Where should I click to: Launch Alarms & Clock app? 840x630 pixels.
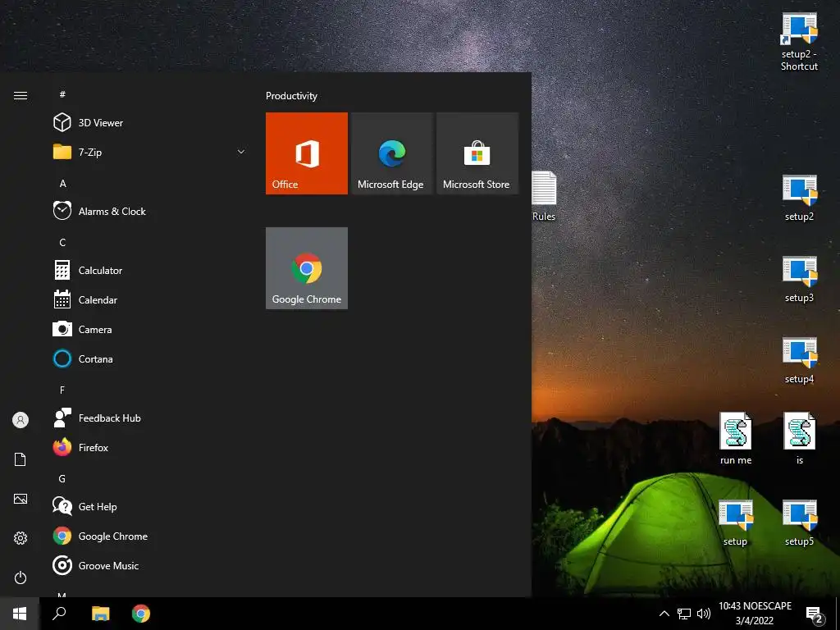click(x=150, y=211)
